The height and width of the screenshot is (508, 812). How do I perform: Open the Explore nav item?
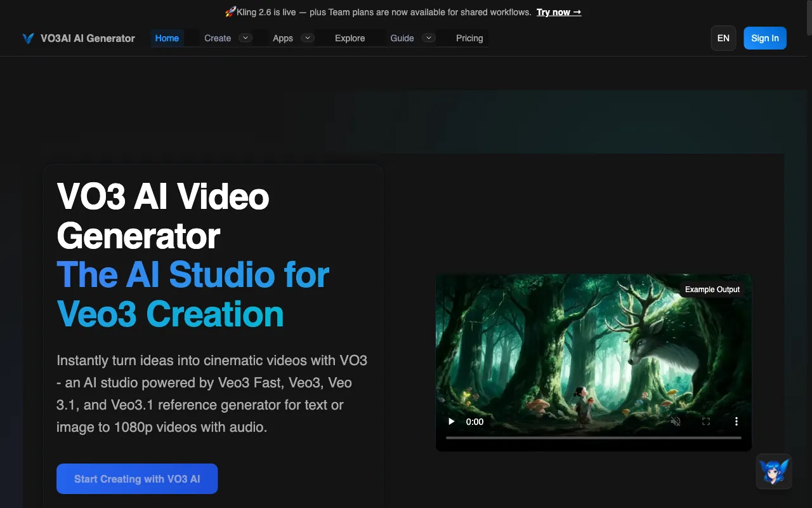point(350,38)
